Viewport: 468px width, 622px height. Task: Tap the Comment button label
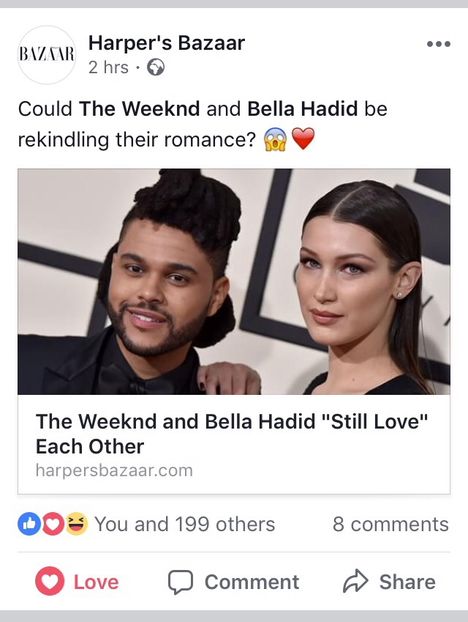(252, 582)
